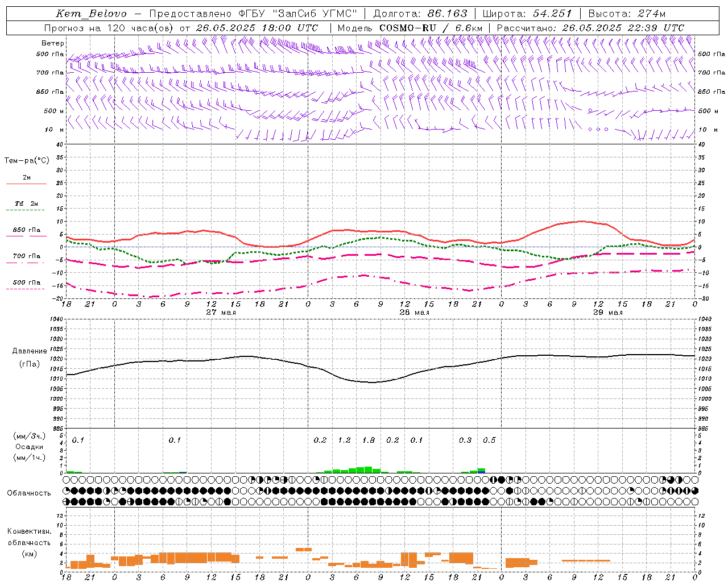Click the 27 мая date label
This screenshot has height=582, width=728.
coord(221,313)
